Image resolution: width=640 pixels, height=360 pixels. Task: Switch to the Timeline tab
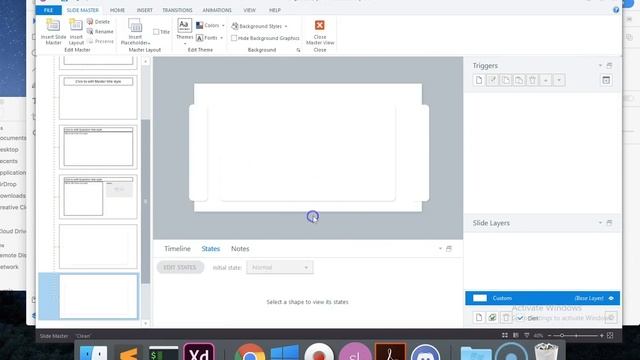click(x=177, y=249)
